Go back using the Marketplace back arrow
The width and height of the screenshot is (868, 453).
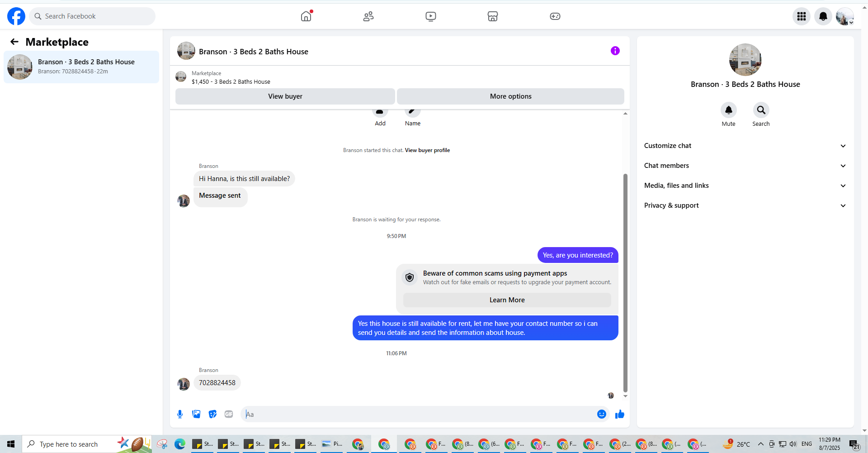click(14, 42)
